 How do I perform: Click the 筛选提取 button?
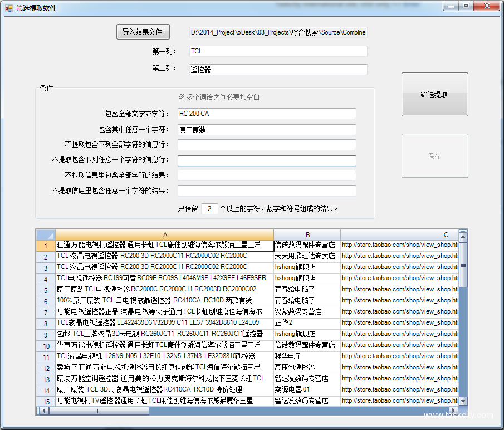434,95
